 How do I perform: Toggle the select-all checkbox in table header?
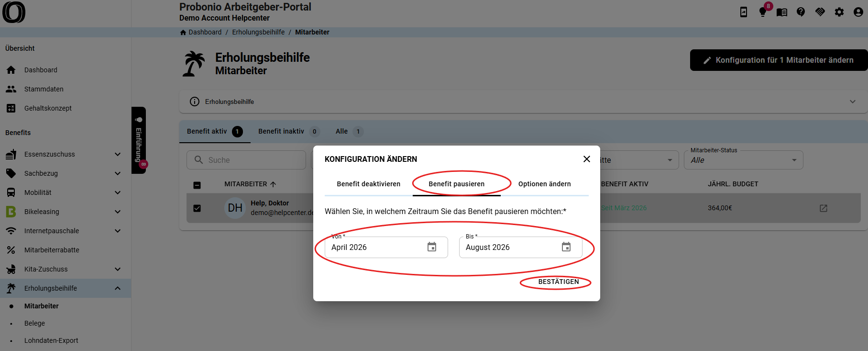[197, 185]
